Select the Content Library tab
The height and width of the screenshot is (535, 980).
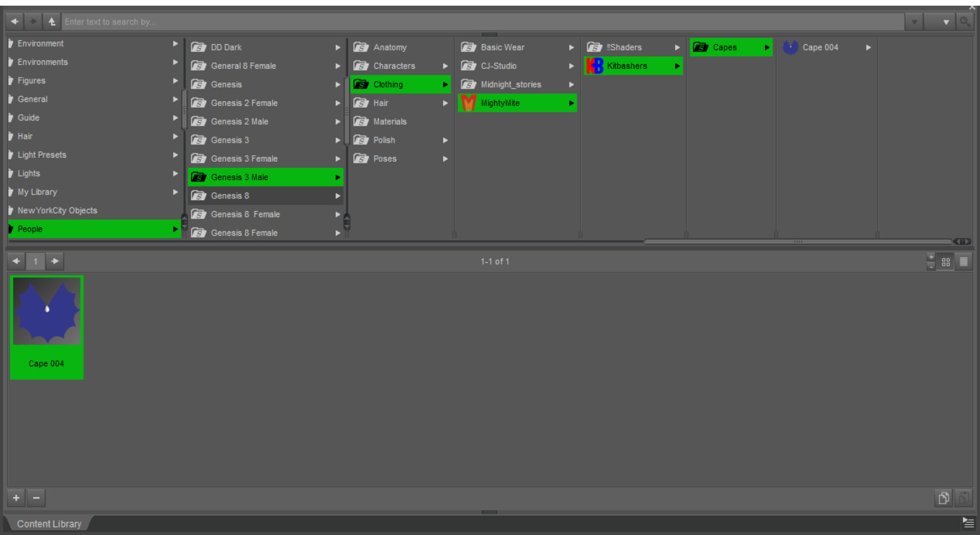coord(49,524)
